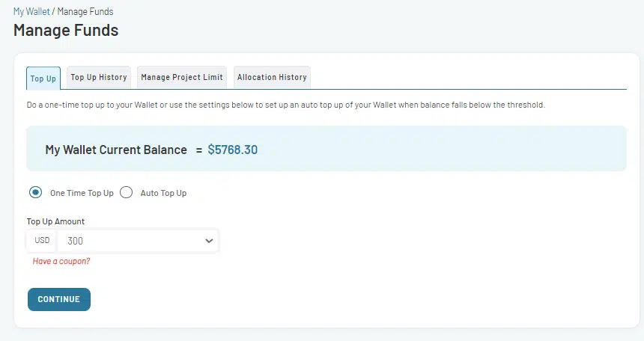
Task: Click the USD currency prefix box
Action: [42, 241]
